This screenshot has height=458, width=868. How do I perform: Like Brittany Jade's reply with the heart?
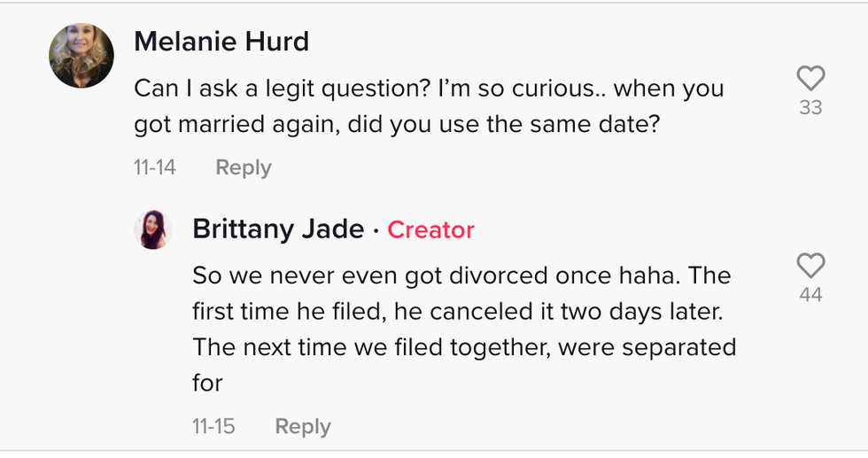tap(810, 265)
